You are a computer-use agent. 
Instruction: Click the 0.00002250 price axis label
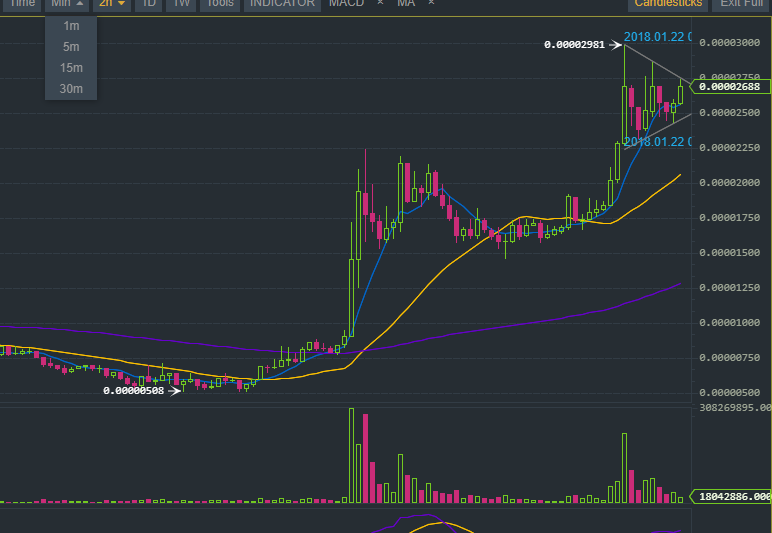pyautogui.click(x=730, y=148)
